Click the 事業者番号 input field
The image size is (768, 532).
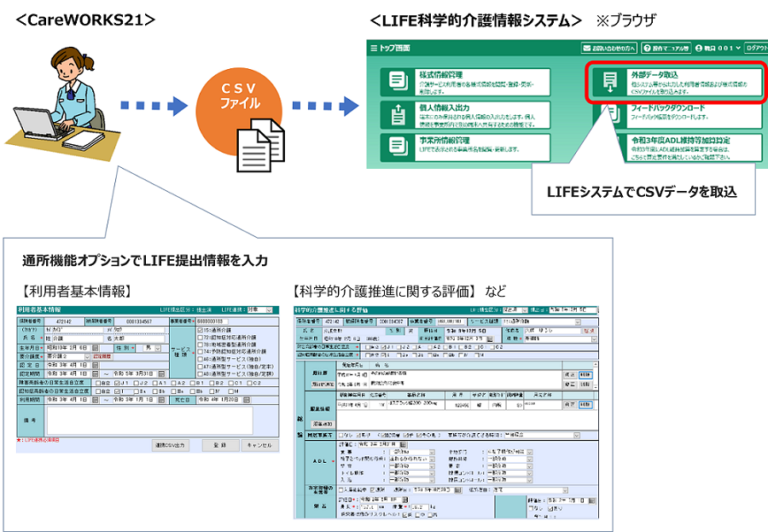[212, 321]
